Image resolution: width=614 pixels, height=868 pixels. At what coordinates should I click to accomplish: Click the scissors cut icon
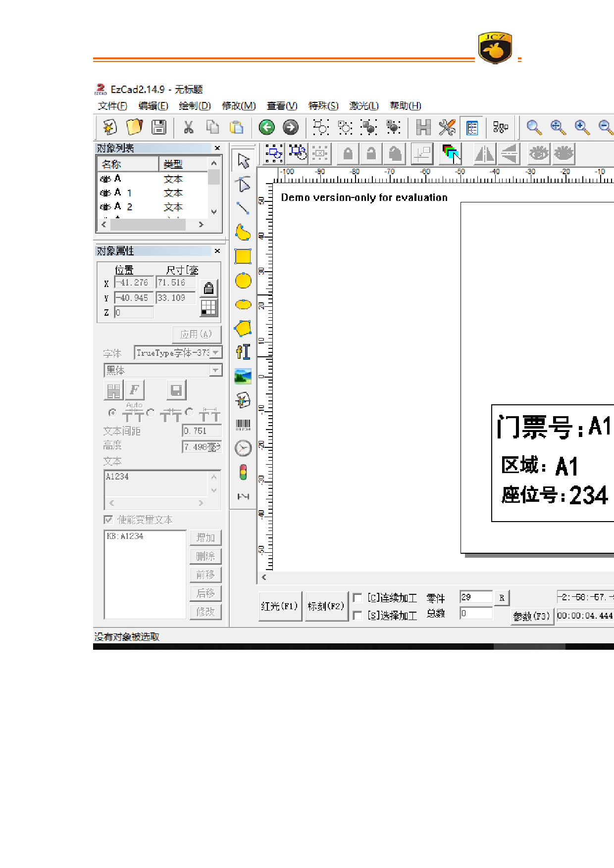click(x=188, y=127)
